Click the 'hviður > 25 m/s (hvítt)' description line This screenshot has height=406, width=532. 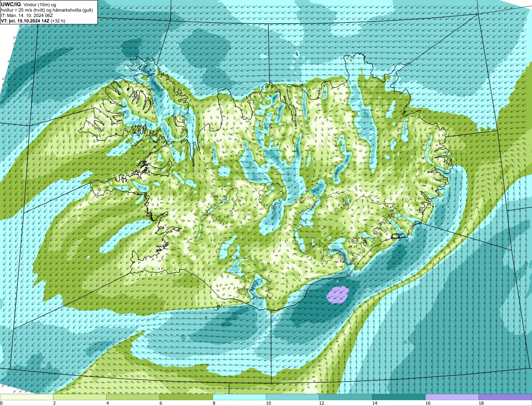tap(47, 10)
